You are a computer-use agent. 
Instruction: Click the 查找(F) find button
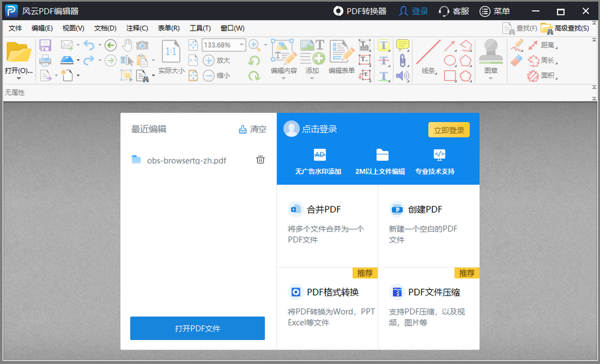click(x=520, y=28)
